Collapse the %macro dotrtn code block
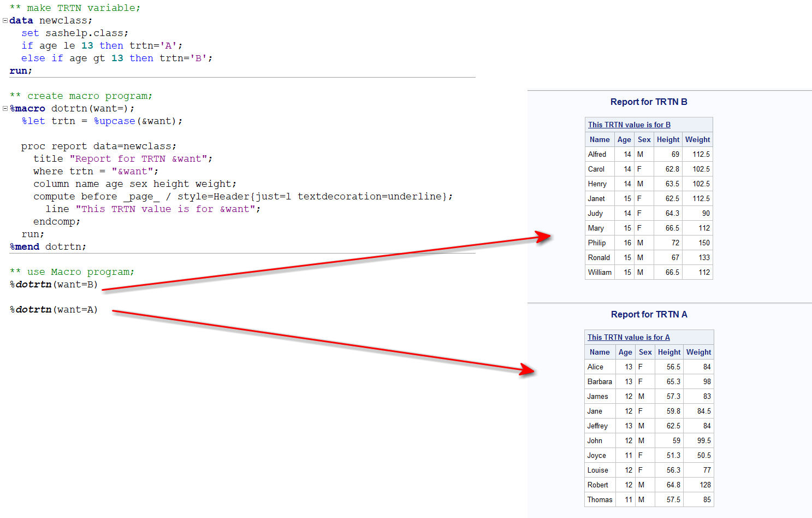Viewport: 812px width, 518px height. 5,109
